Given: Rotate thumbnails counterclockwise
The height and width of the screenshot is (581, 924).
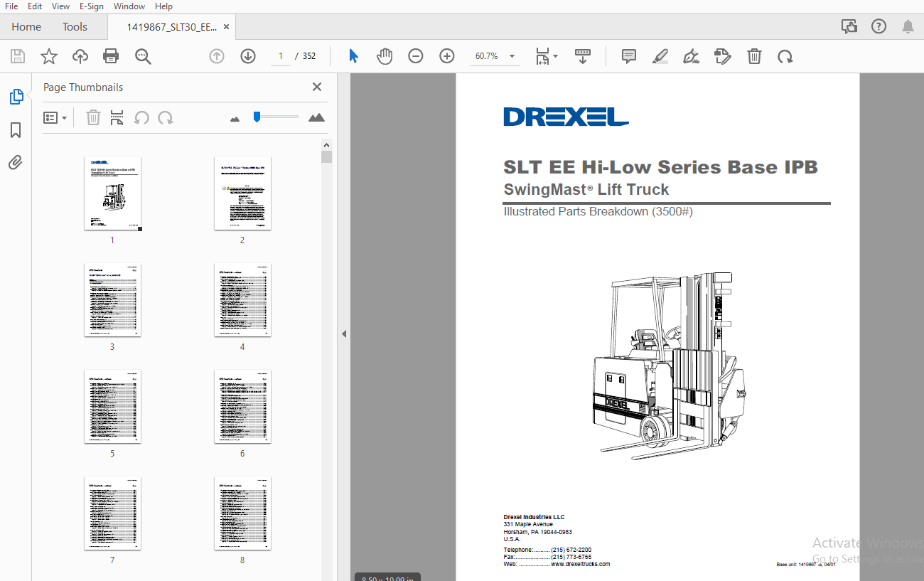Looking at the screenshot, I should pos(141,117).
